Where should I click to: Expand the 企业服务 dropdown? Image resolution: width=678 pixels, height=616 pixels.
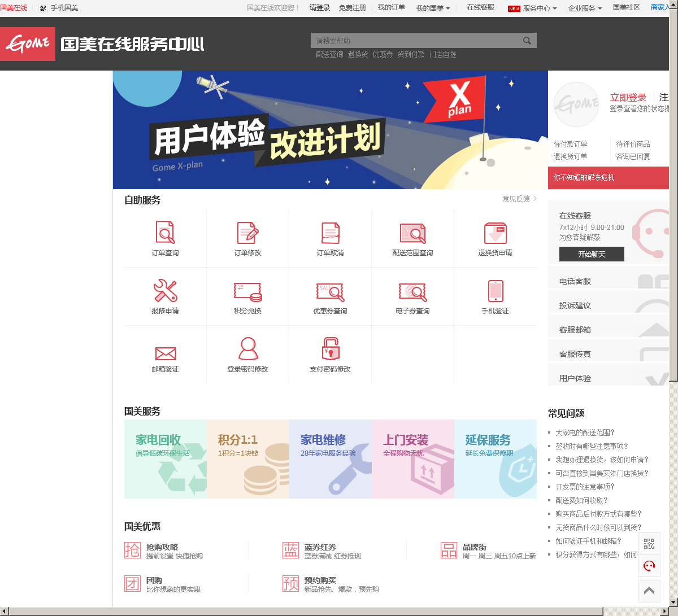click(585, 8)
